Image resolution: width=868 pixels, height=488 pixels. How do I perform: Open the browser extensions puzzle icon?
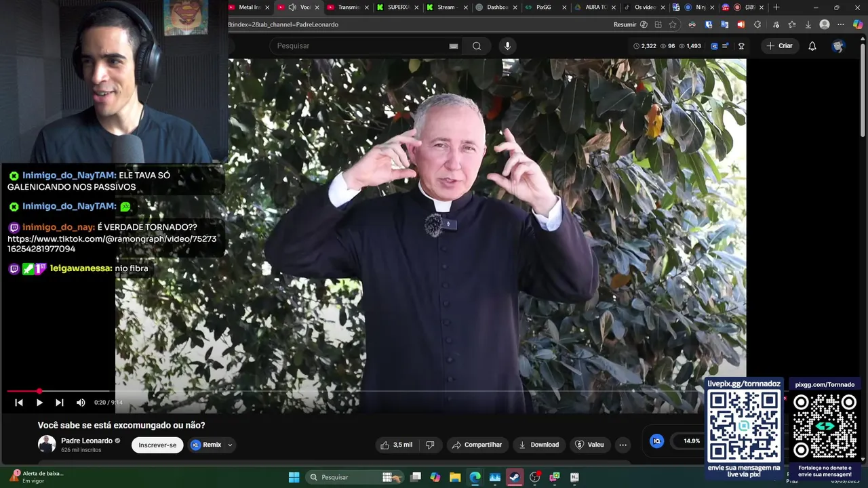pyautogui.click(x=757, y=24)
